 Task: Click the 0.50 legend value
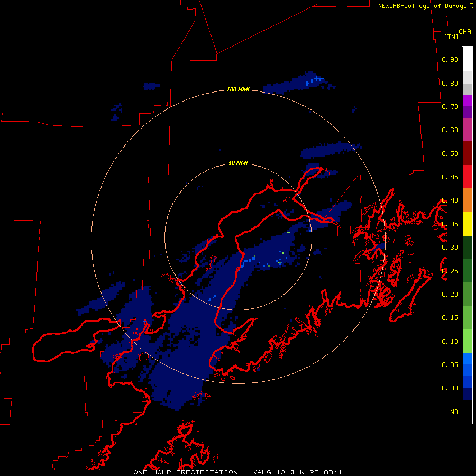[450, 153]
